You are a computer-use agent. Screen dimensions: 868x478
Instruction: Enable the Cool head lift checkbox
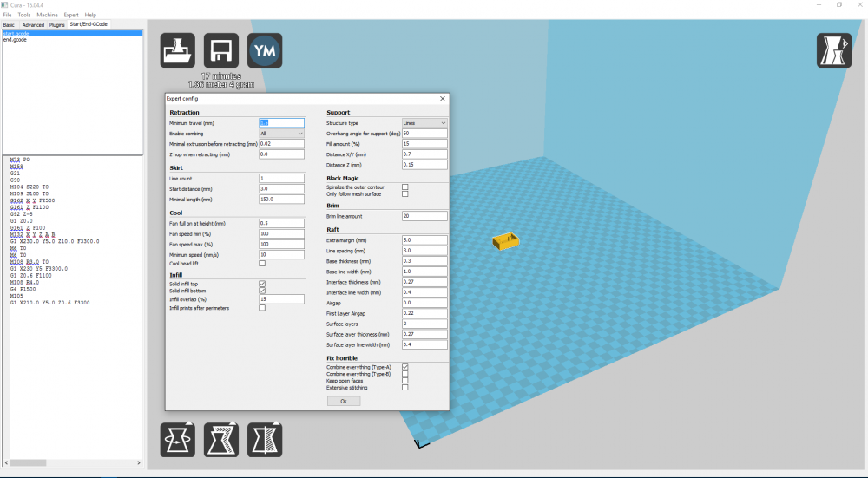pyautogui.click(x=262, y=263)
